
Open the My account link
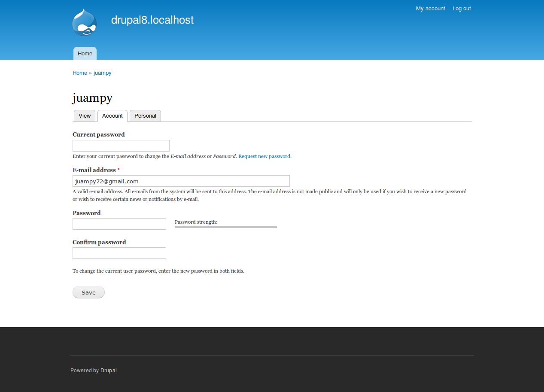click(x=430, y=9)
